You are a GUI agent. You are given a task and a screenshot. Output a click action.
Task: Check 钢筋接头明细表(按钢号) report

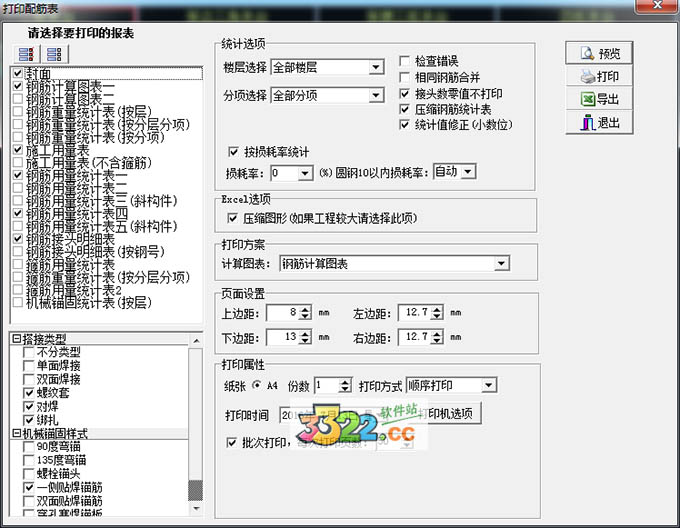[x=18, y=251]
